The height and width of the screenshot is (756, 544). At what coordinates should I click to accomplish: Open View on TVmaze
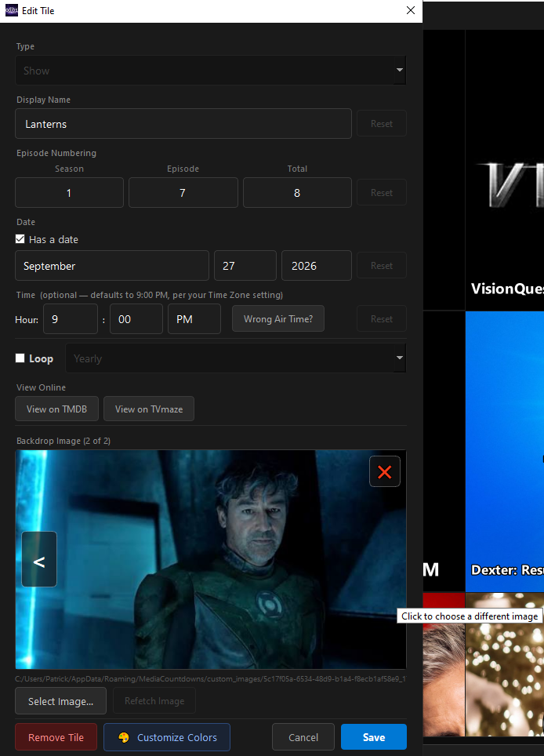pyautogui.click(x=149, y=409)
